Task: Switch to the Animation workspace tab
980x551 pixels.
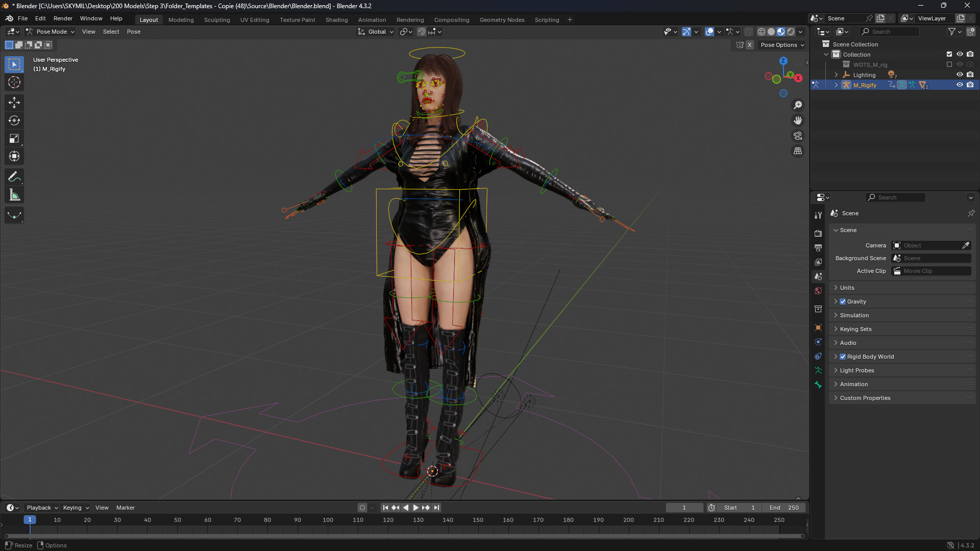Action: 372,20
